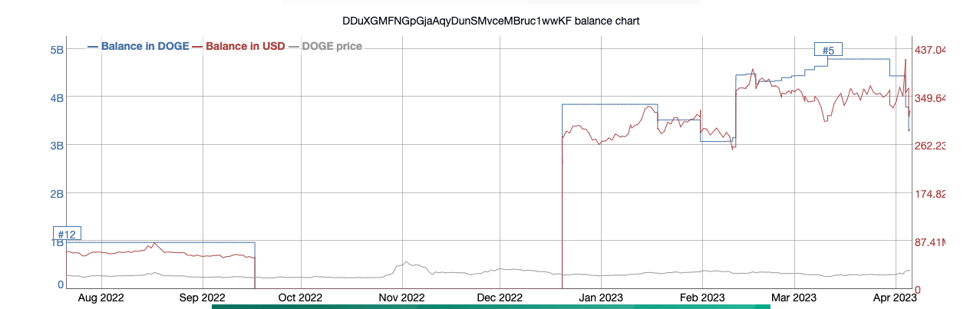Select the #5 annotation marker
The image size is (980, 309).
click(828, 51)
